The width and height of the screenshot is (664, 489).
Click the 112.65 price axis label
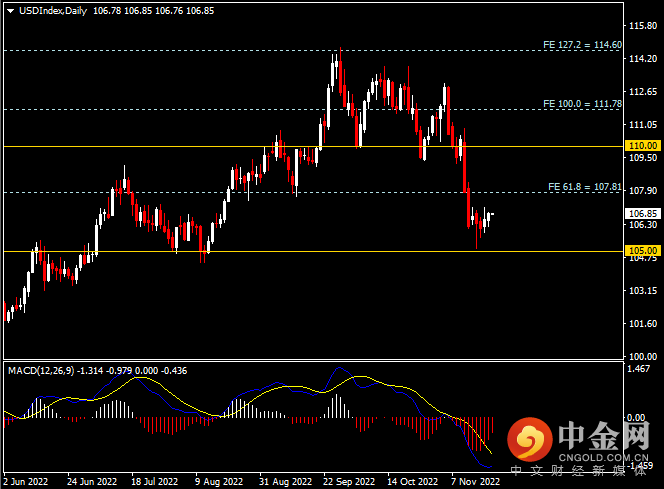point(643,92)
